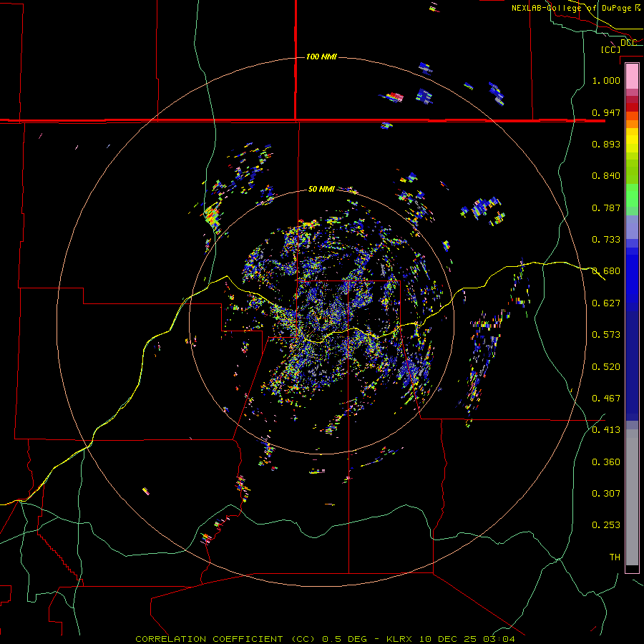The width and height of the screenshot is (644, 644).
Task: Click the 0.573 legend value
Action: tap(606, 335)
